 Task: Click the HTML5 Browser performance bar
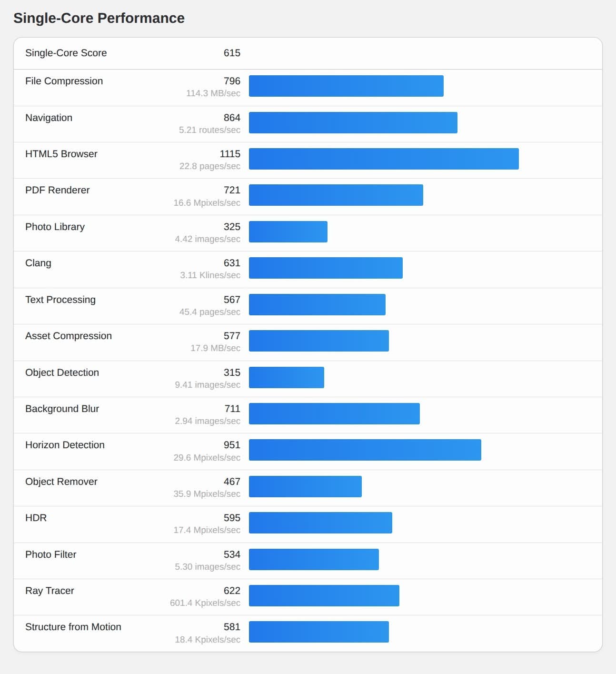pos(383,159)
